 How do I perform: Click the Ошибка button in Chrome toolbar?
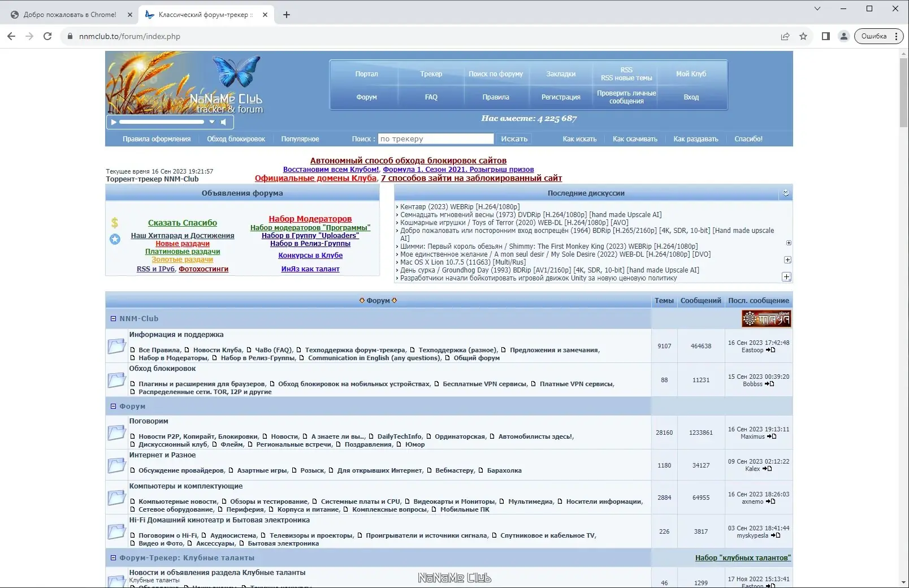point(880,36)
